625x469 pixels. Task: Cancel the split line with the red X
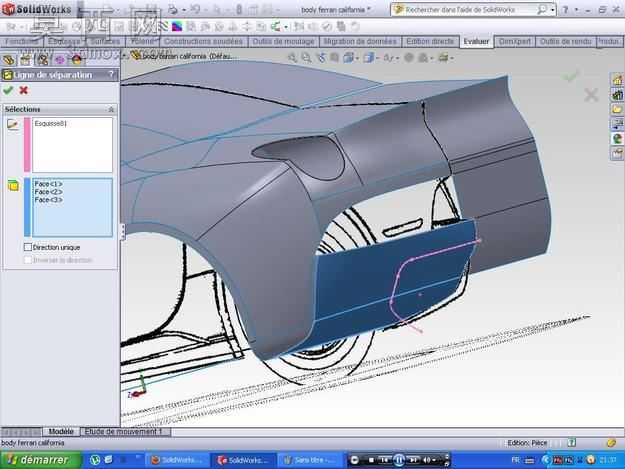(x=24, y=90)
